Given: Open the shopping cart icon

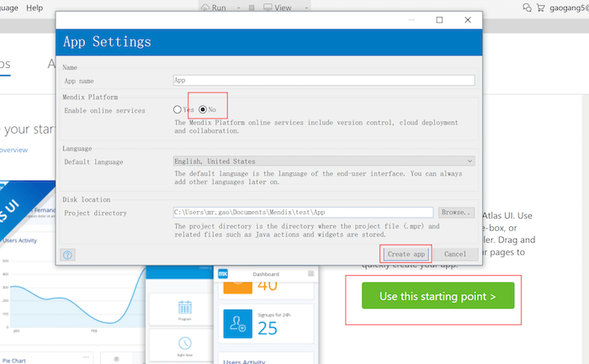Looking at the screenshot, I should pyautogui.click(x=540, y=8).
